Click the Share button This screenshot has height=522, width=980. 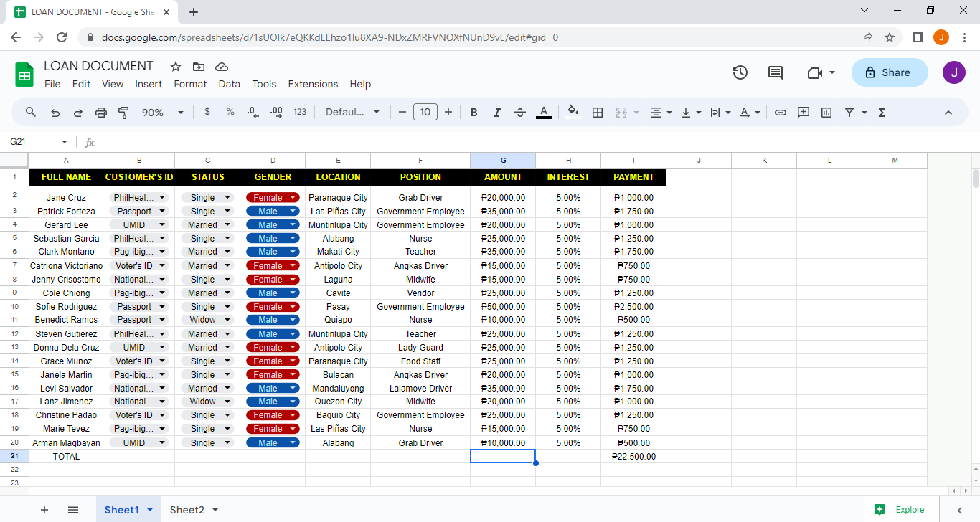pyautogui.click(x=889, y=72)
